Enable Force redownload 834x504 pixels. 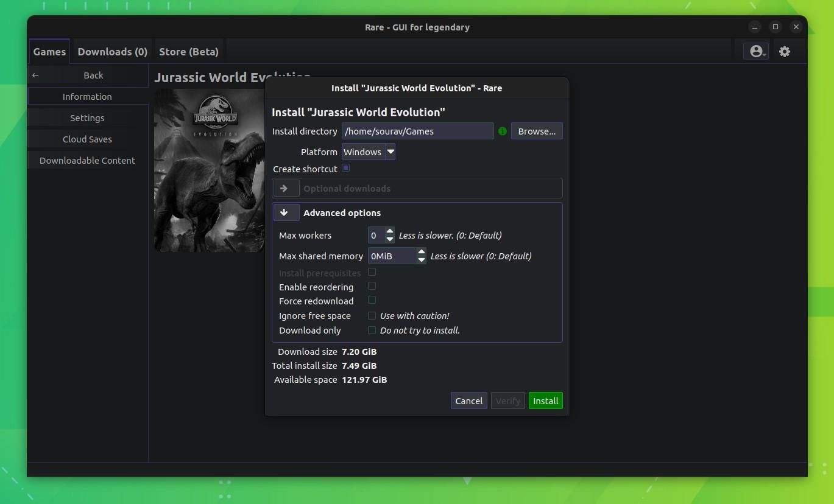pyautogui.click(x=372, y=300)
